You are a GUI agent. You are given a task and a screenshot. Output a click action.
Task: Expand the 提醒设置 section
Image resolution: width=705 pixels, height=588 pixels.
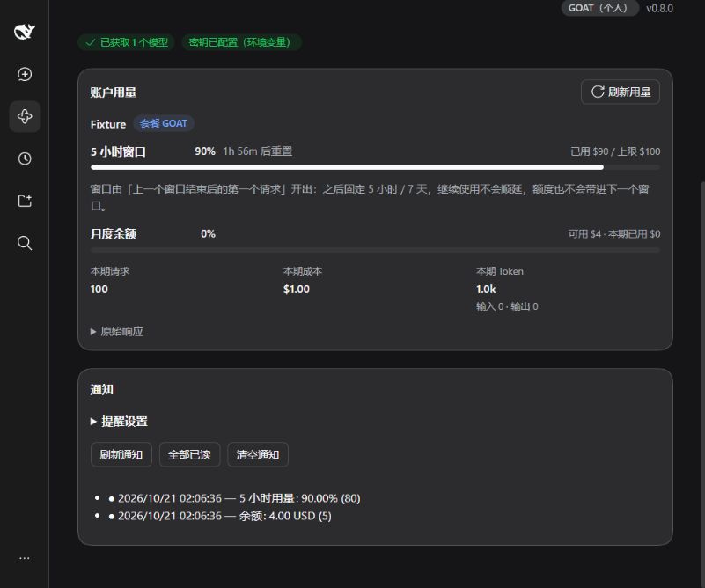coord(119,422)
